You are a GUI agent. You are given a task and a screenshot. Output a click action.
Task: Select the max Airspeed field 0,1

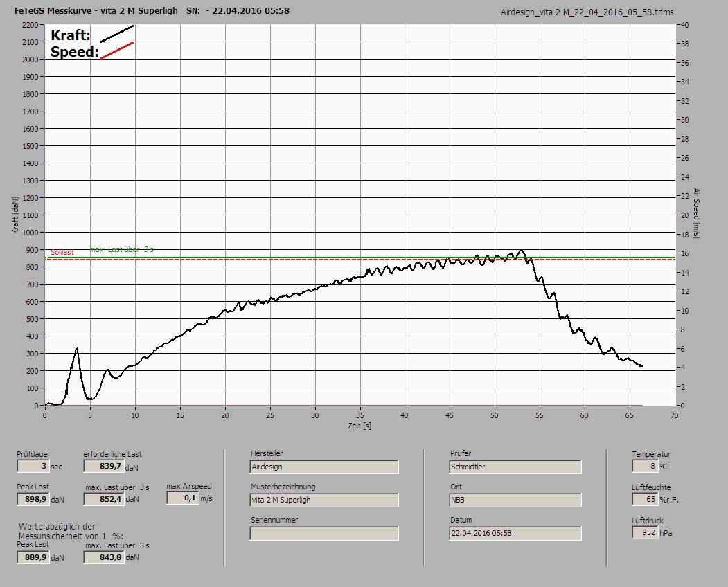coord(182,498)
